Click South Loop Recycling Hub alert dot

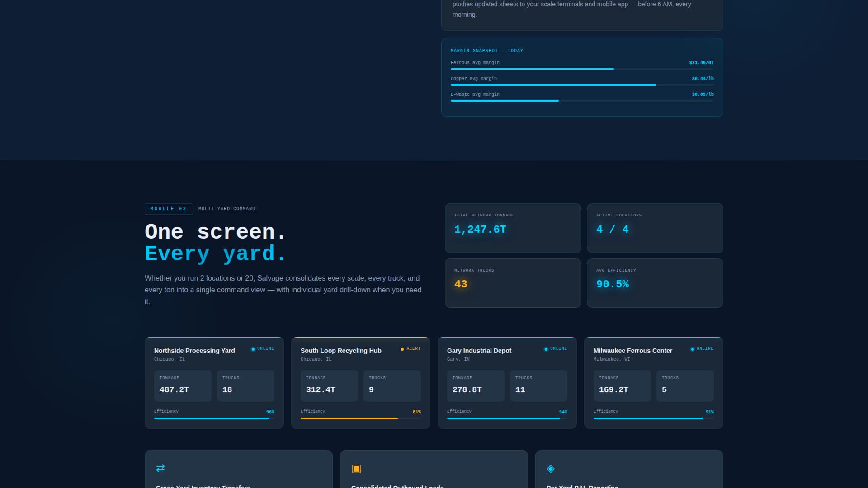pos(402,349)
